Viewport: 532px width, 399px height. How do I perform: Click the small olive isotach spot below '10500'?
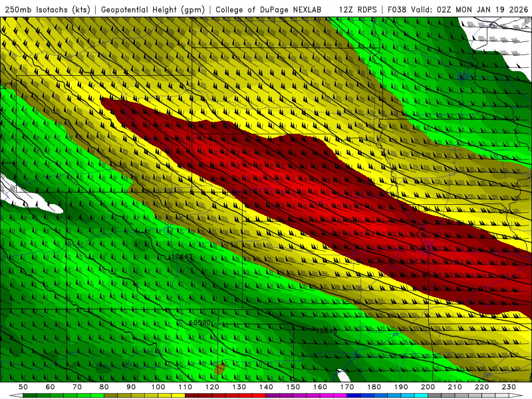[220, 368]
